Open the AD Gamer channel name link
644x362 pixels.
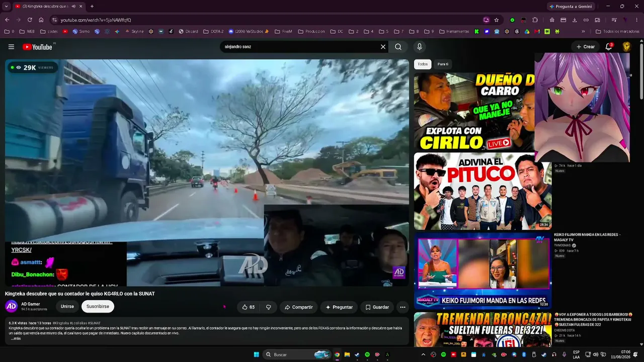coord(31,304)
